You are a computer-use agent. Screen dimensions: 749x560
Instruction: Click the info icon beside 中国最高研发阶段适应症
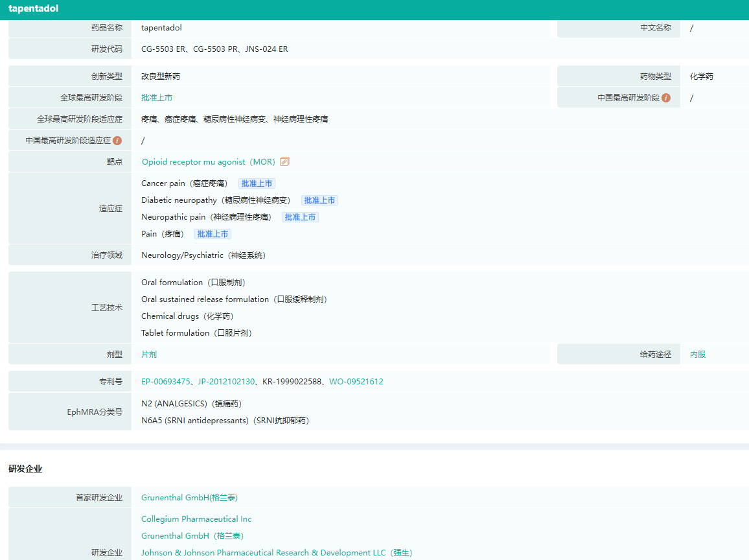point(117,141)
